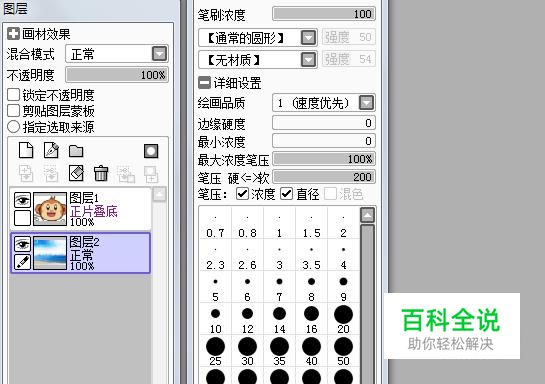545x384 pixels.
Task: Hide 图层1 with its eye icon
Action: point(23,200)
